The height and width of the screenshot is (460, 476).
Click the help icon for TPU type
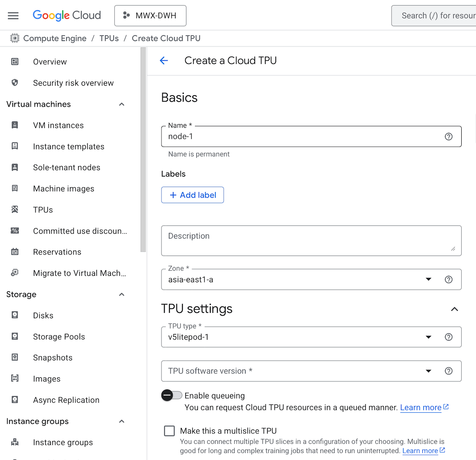pyautogui.click(x=449, y=337)
